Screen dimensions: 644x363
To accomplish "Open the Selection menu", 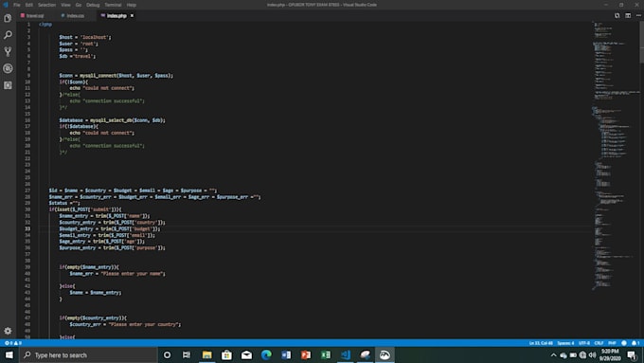I will 46,5.
